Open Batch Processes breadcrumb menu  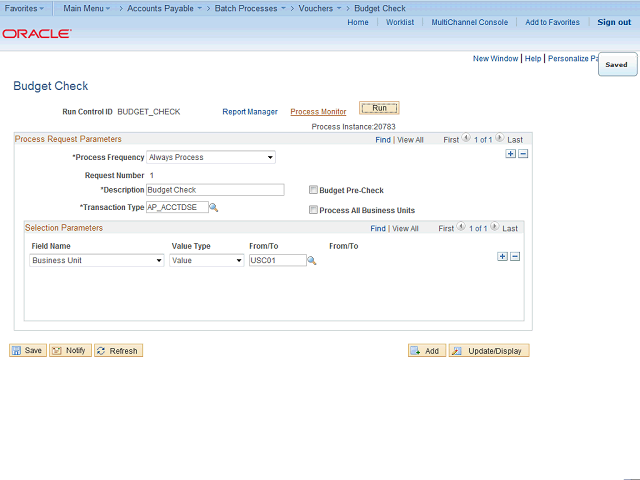coord(250,8)
